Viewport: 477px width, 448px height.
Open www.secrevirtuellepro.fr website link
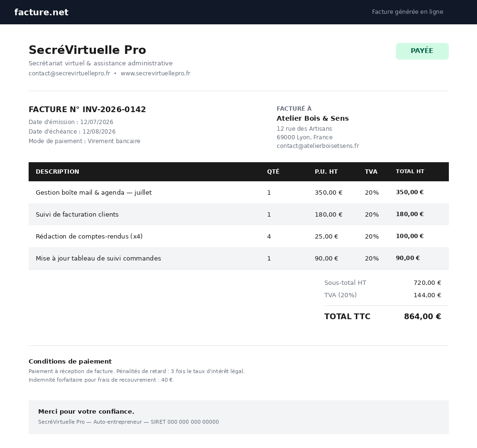[156, 73]
